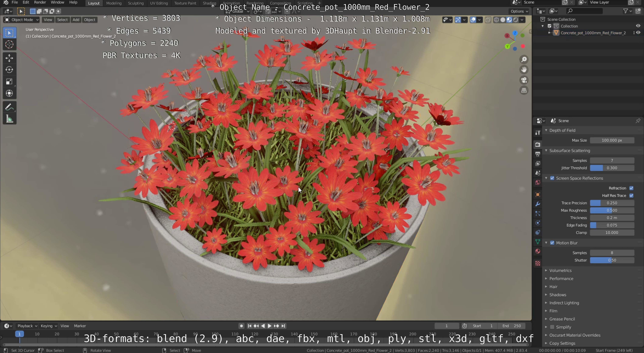644x353 pixels.
Task: Open the viewport Object menu
Action: click(89, 20)
